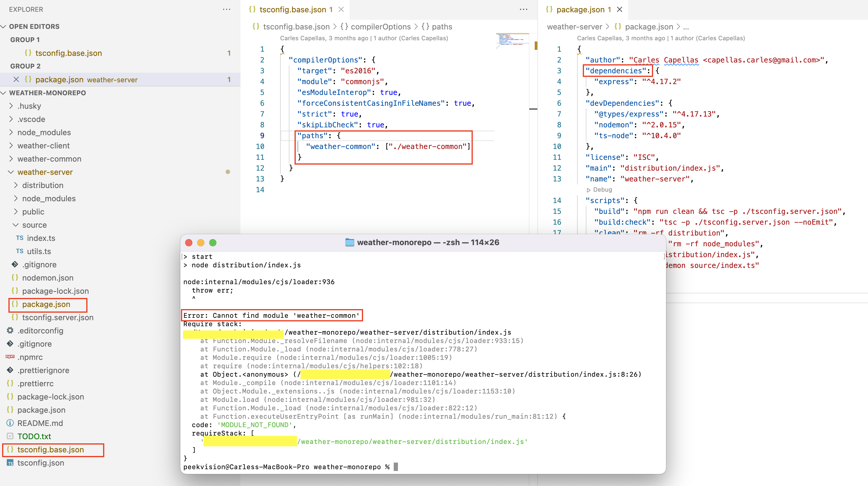Open left editor group more actions ellipsis
The width and height of the screenshot is (868, 486).
tap(523, 9)
